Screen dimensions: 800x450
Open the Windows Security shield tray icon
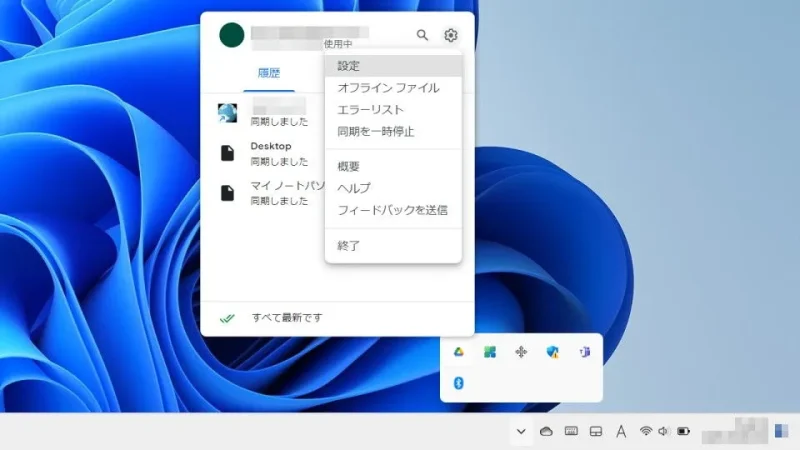tap(552, 352)
